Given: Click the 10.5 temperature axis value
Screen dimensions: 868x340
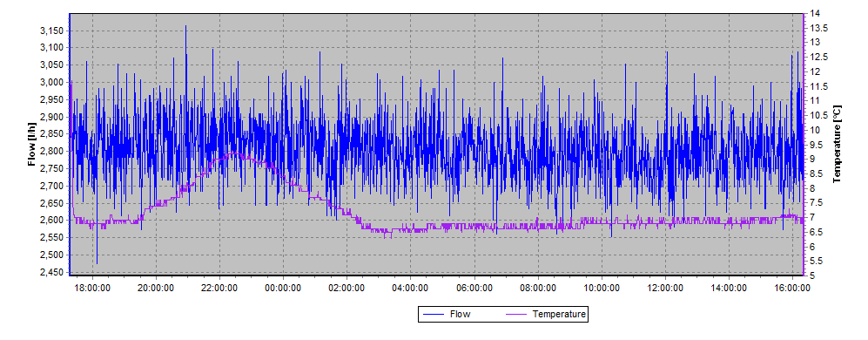Looking at the screenshot, I should [x=818, y=115].
